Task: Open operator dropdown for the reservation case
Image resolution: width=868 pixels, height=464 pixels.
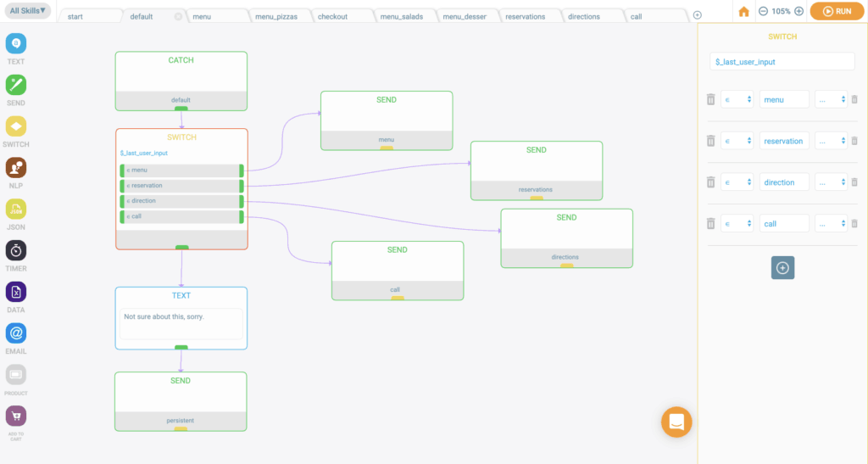Action: tap(737, 141)
